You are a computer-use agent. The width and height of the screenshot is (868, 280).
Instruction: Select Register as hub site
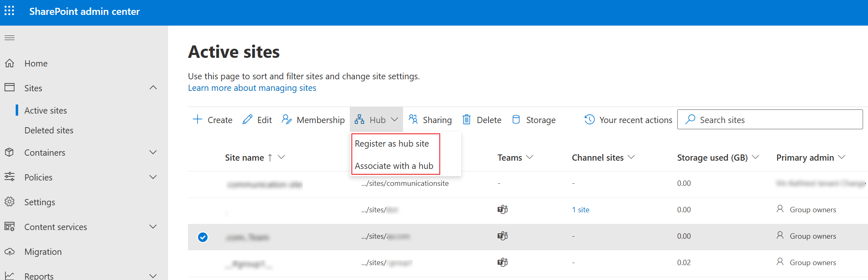pos(392,144)
